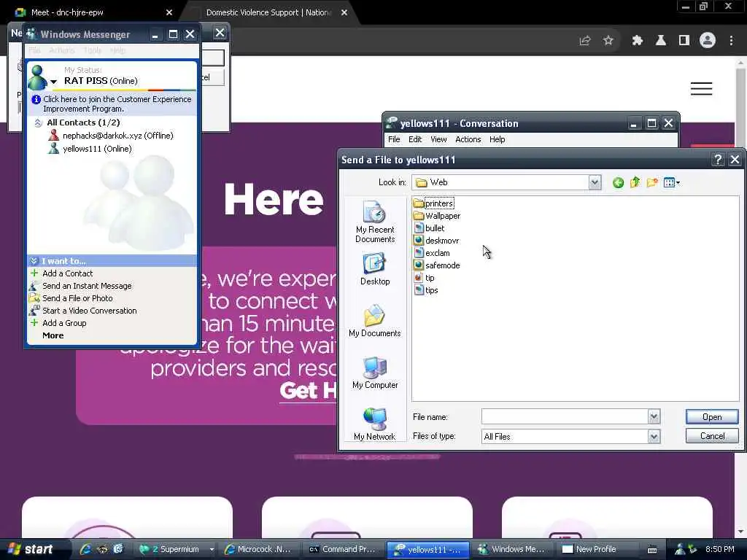Toggle the browser side panel icon
747x560 pixels.
click(684, 41)
